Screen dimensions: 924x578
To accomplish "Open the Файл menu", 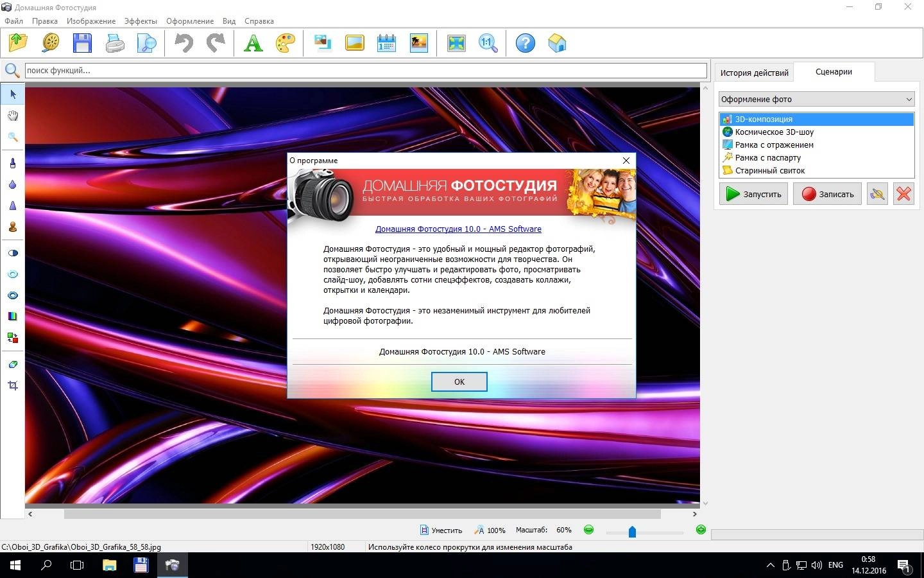I will click(13, 21).
